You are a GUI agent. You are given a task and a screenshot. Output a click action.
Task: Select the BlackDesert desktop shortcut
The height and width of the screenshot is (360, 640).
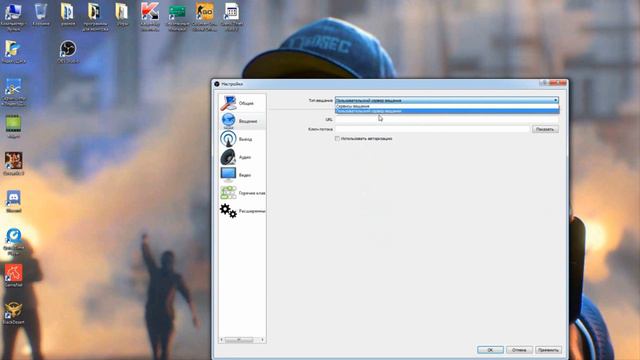[13, 313]
